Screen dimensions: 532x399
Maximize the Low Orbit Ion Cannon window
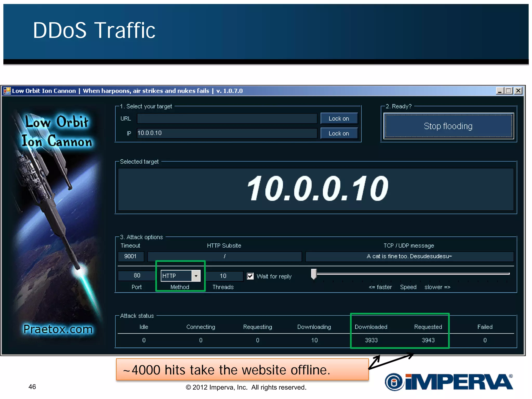[509, 91]
